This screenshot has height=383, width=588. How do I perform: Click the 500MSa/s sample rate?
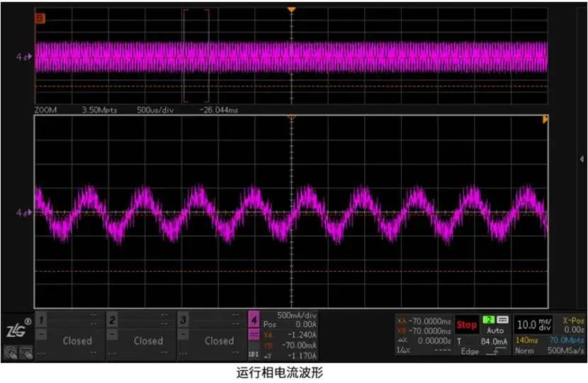566,350
